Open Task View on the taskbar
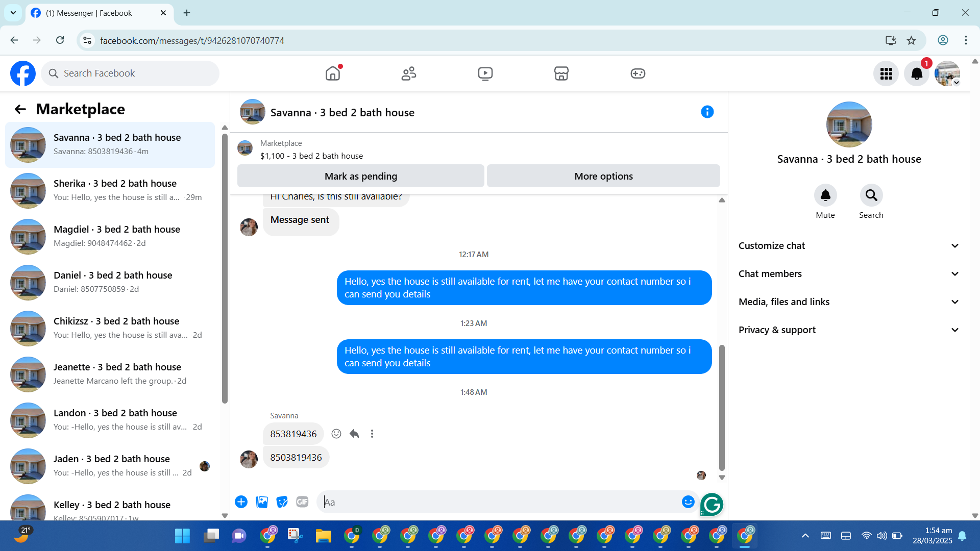This screenshot has width=980, height=551. [x=211, y=536]
